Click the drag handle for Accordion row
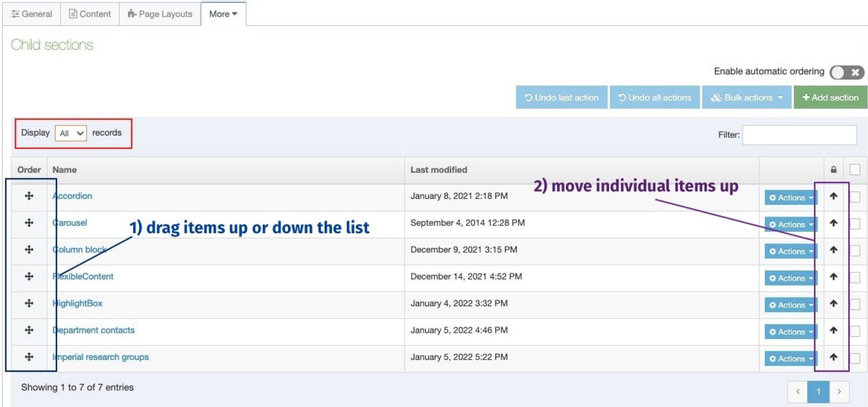Screen dimensions: 868x407 pyautogui.click(x=29, y=196)
